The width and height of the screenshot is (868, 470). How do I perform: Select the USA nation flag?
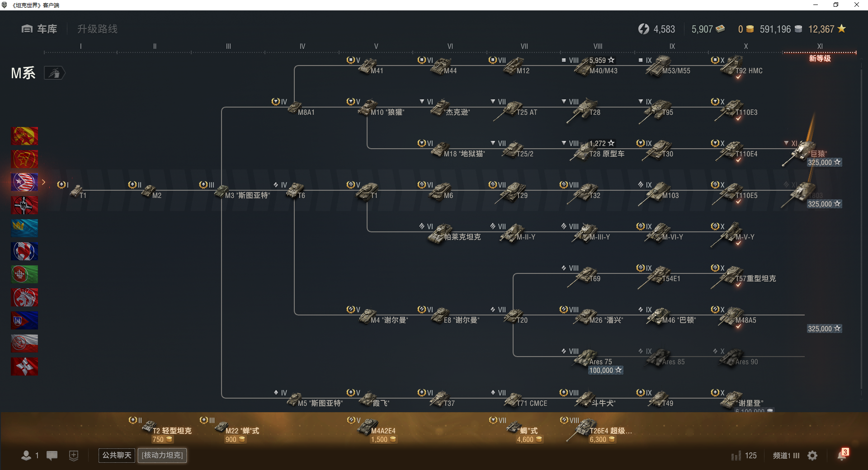[x=24, y=182]
